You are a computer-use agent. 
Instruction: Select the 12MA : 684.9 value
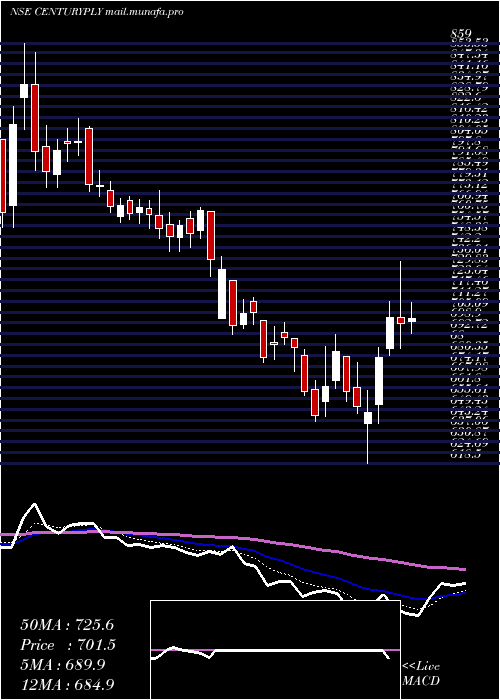(x=68, y=684)
